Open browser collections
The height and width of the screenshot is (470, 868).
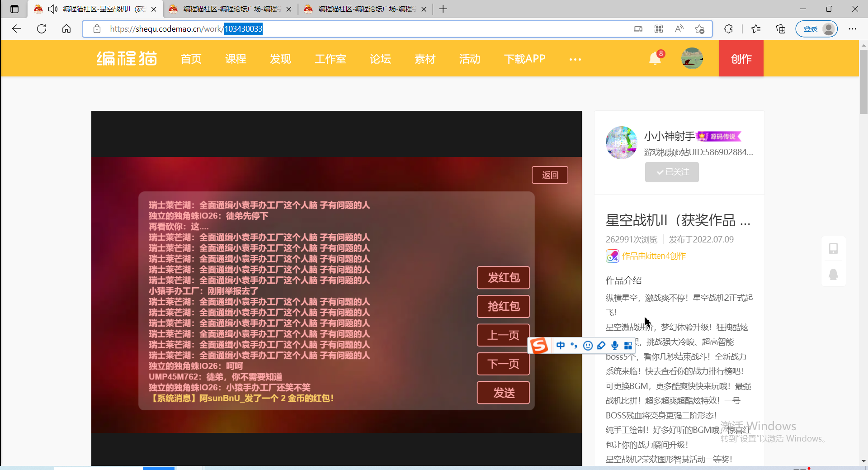tap(781, 29)
